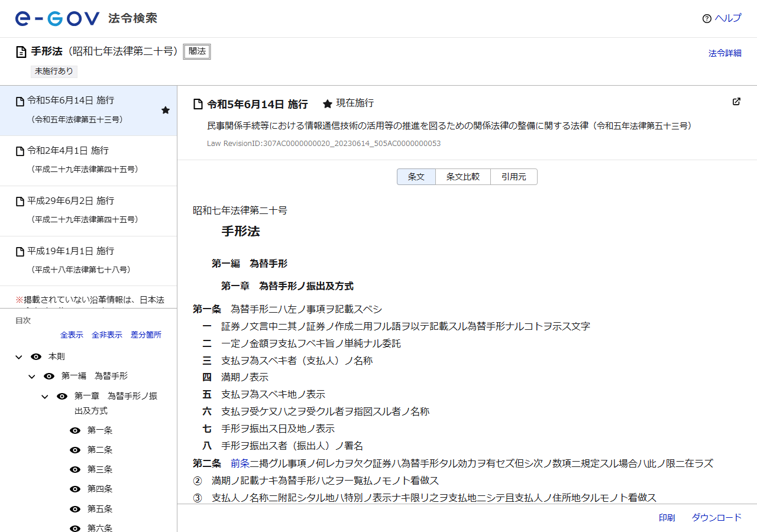The image size is (757, 532).
Task: Hide 第三条 using its eye icon
Action: point(75,469)
